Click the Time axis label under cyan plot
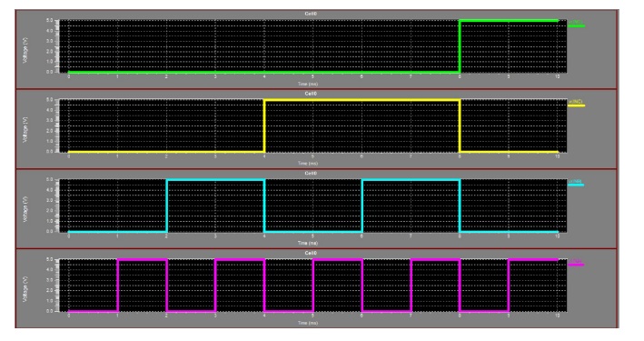 click(x=308, y=243)
